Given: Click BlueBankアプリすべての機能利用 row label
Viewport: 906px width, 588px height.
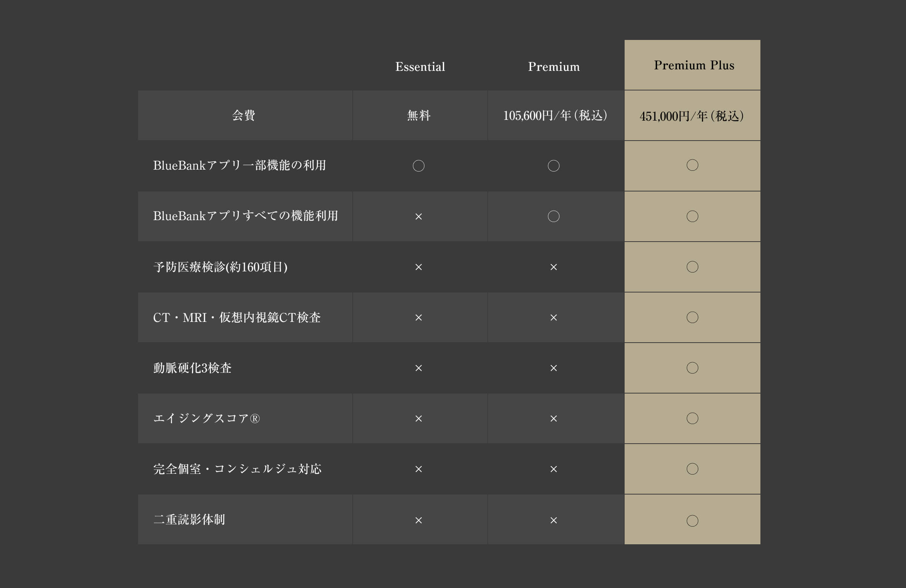Looking at the screenshot, I should 246,216.
